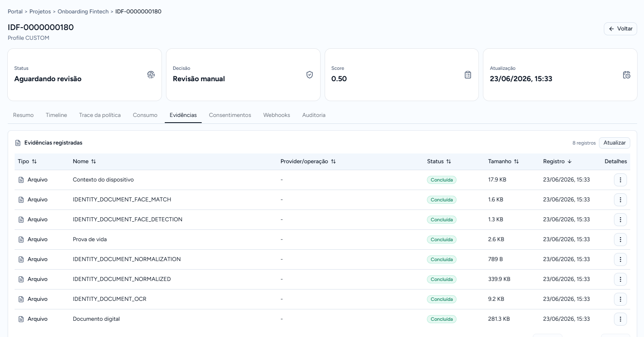
Task: Open Onboarding Fintech breadcrumb link
Action: click(x=83, y=12)
